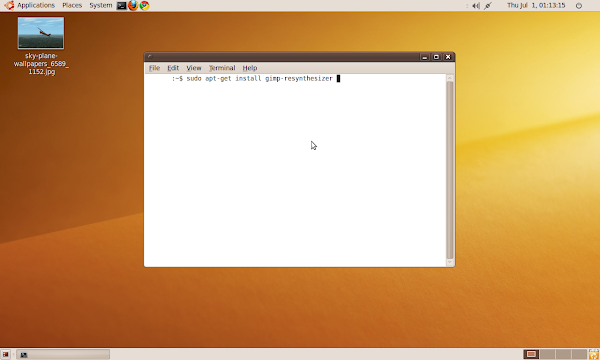Open the Terminal menu in terminal

point(222,68)
